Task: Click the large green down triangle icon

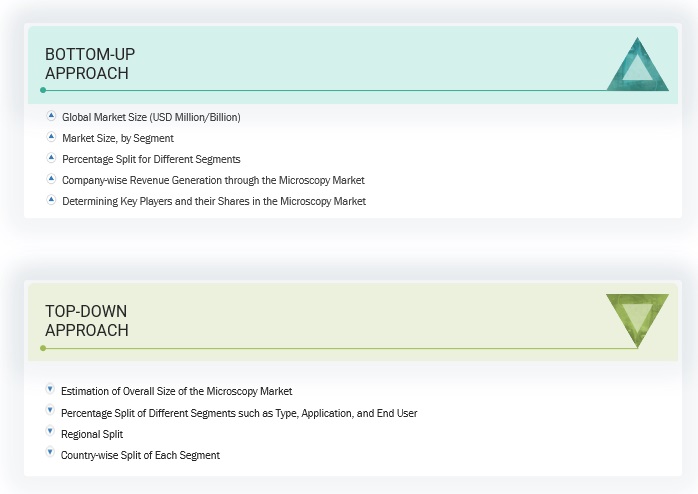Action: pyautogui.click(x=637, y=317)
